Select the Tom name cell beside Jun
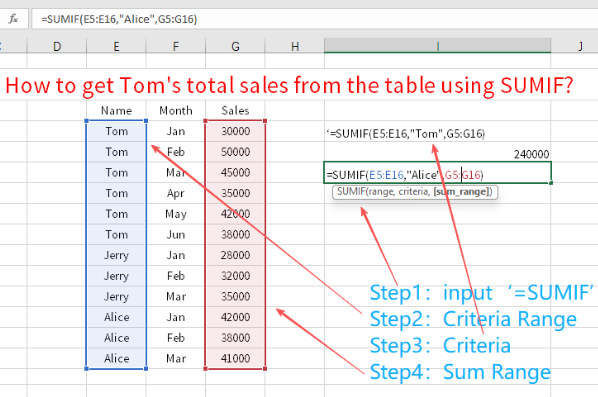The width and height of the screenshot is (598, 397). (116, 234)
